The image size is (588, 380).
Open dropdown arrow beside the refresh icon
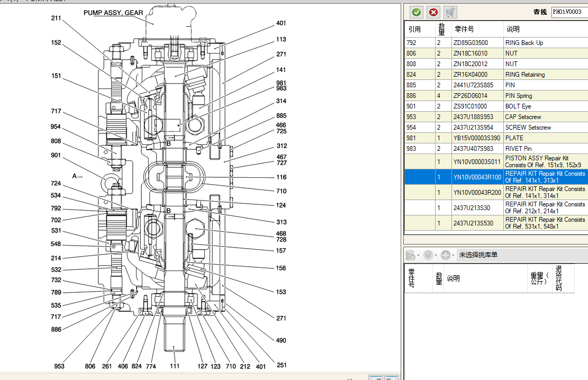coord(436,256)
